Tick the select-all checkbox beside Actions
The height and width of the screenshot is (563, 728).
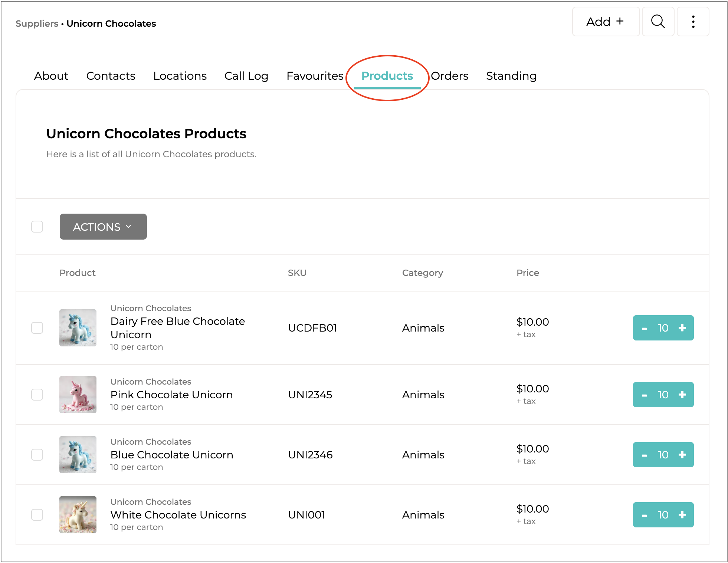point(37,227)
